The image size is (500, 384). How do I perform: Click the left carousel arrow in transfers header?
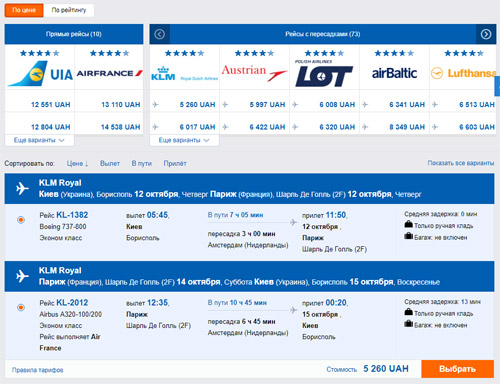point(160,34)
